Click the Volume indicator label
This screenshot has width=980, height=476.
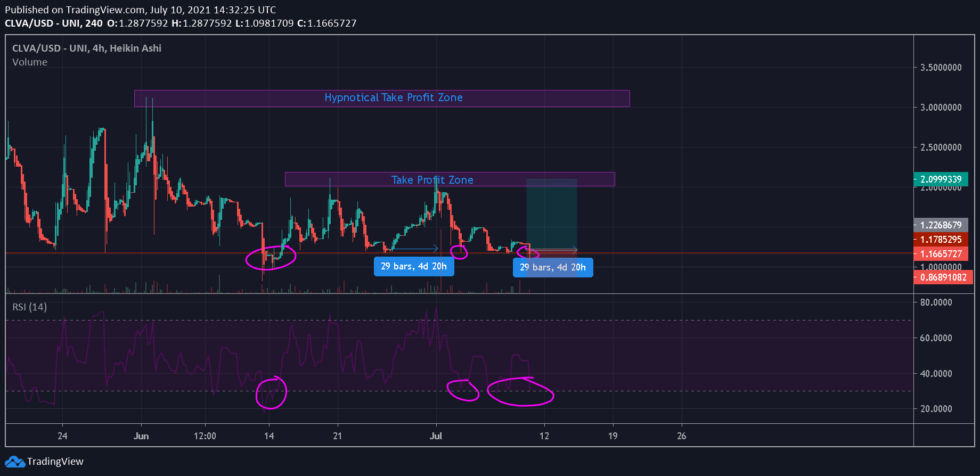[x=30, y=62]
